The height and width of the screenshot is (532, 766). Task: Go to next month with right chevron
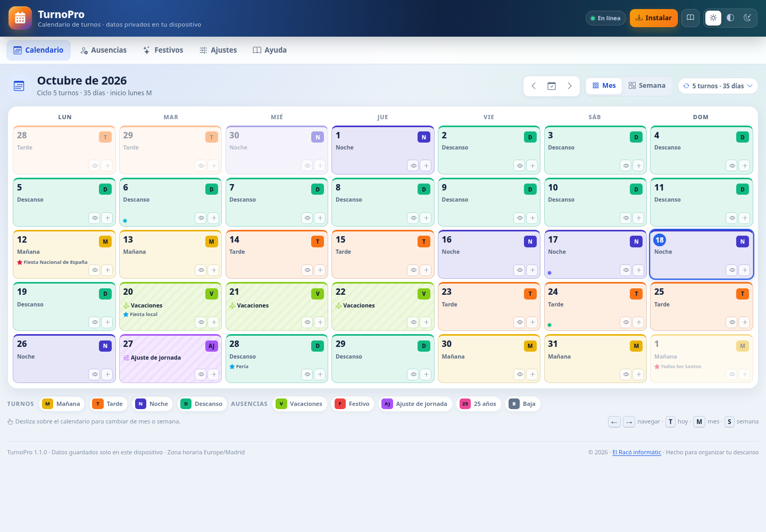(x=570, y=86)
